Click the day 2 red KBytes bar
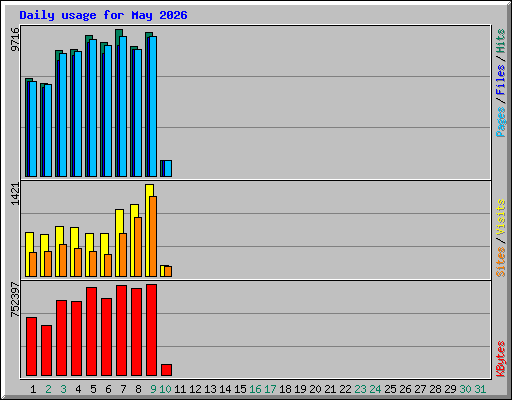 [46, 351]
